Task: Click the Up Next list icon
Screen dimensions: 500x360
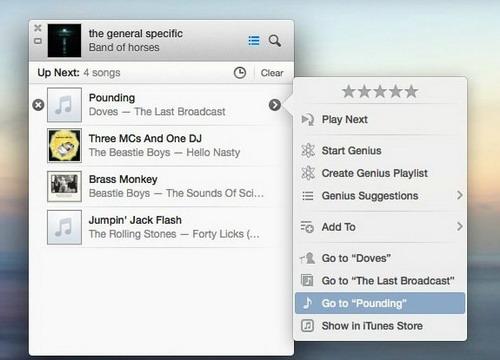Action: point(254,41)
